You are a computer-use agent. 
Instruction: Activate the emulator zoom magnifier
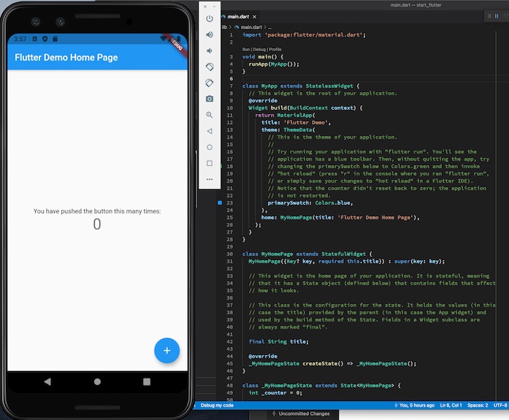pos(210,115)
